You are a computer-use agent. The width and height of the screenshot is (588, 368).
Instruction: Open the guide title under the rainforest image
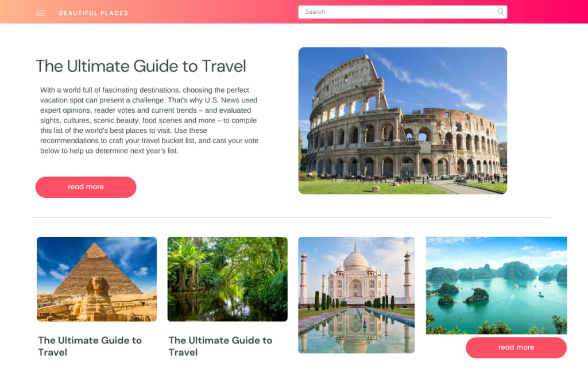pos(220,346)
